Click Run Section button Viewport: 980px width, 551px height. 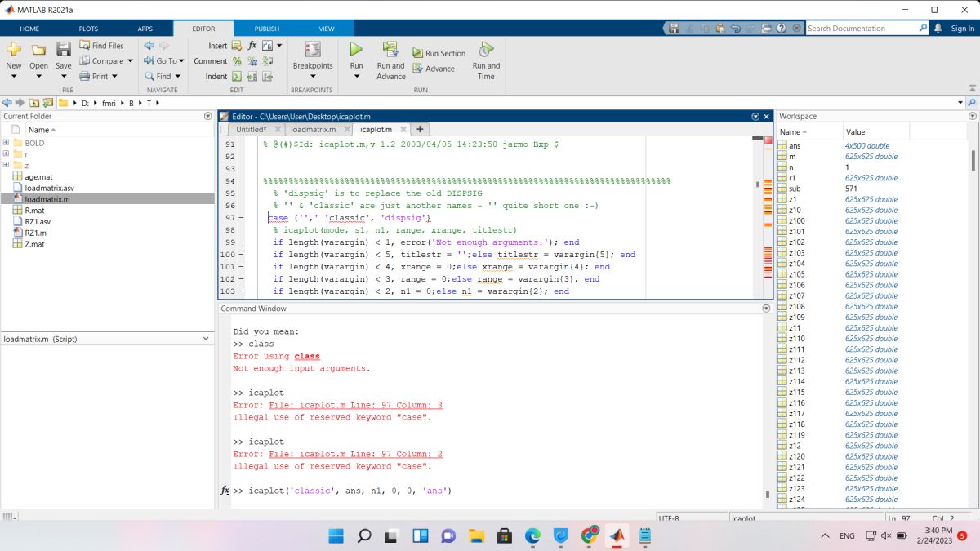[439, 53]
